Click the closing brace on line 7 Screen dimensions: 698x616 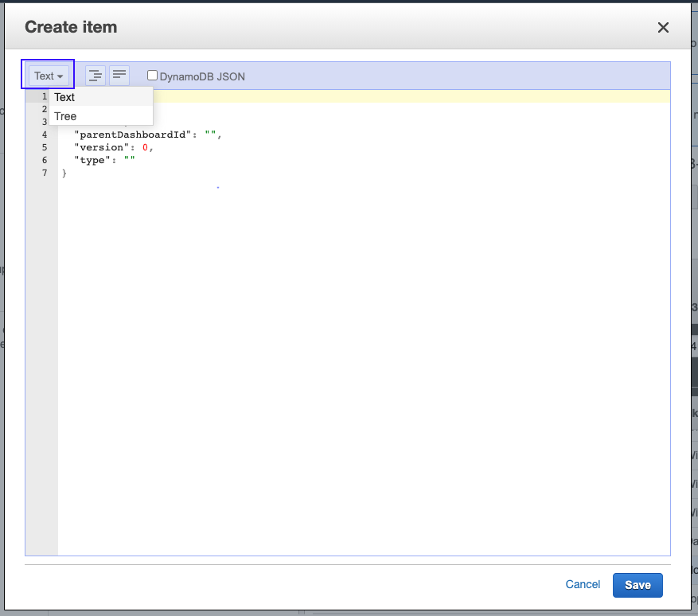[64, 173]
